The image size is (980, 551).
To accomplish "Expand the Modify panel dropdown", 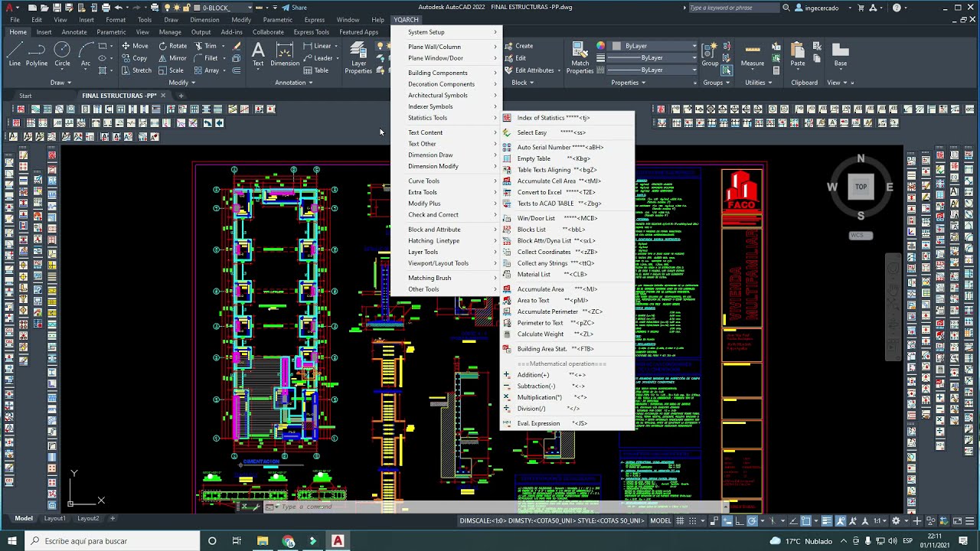I will click(181, 83).
